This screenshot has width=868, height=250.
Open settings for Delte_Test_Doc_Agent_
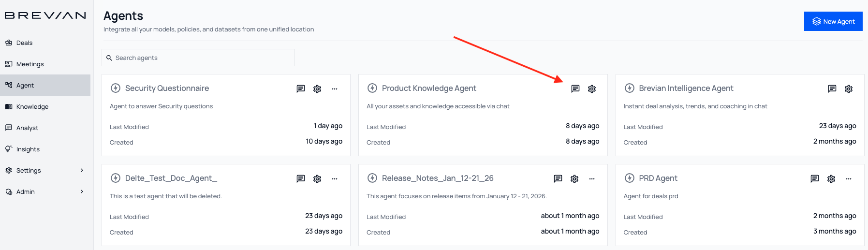click(x=317, y=178)
